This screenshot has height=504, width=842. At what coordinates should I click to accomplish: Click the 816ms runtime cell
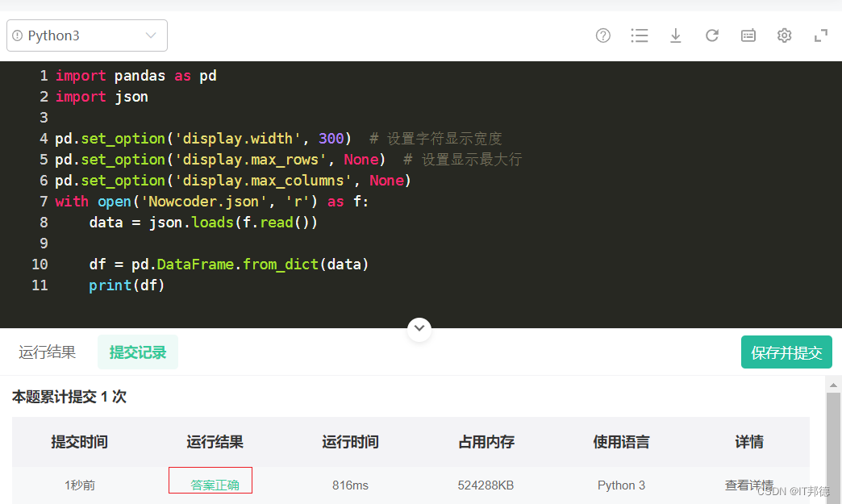[x=350, y=485]
